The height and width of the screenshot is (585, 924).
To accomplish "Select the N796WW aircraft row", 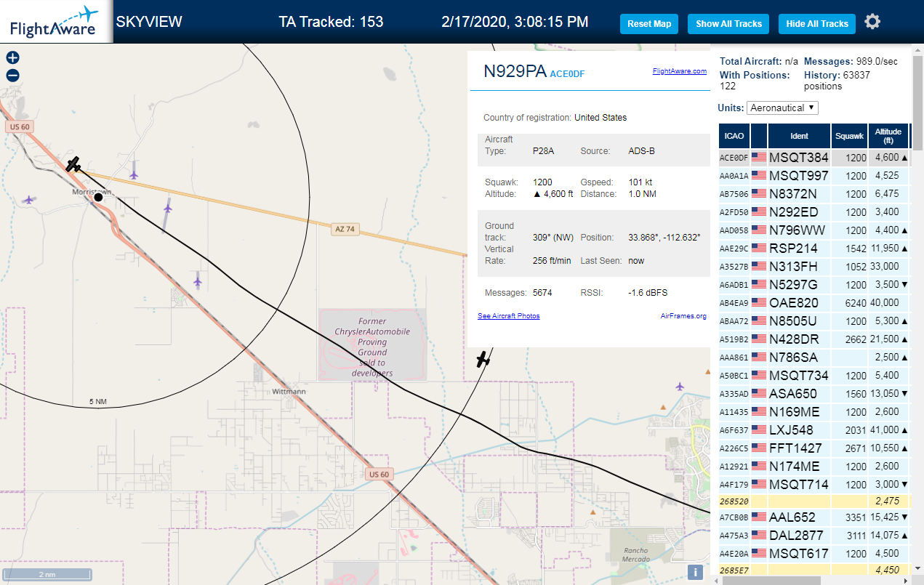I will coord(813,230).
